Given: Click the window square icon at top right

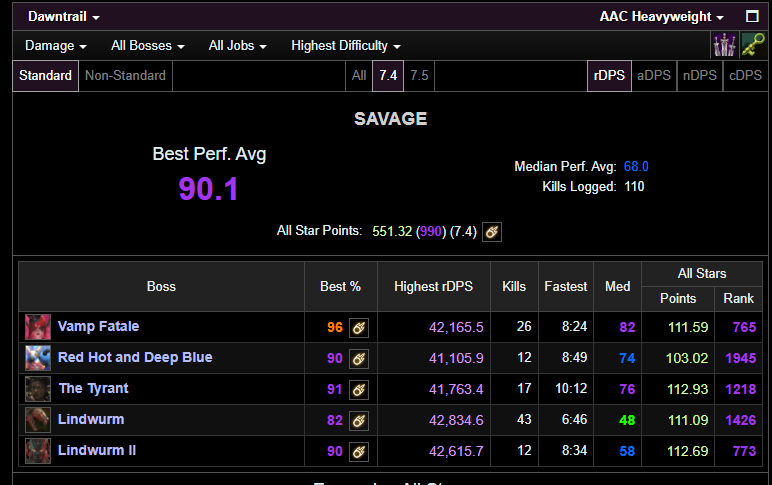Looking at the screenshot, I should point(752,17).
